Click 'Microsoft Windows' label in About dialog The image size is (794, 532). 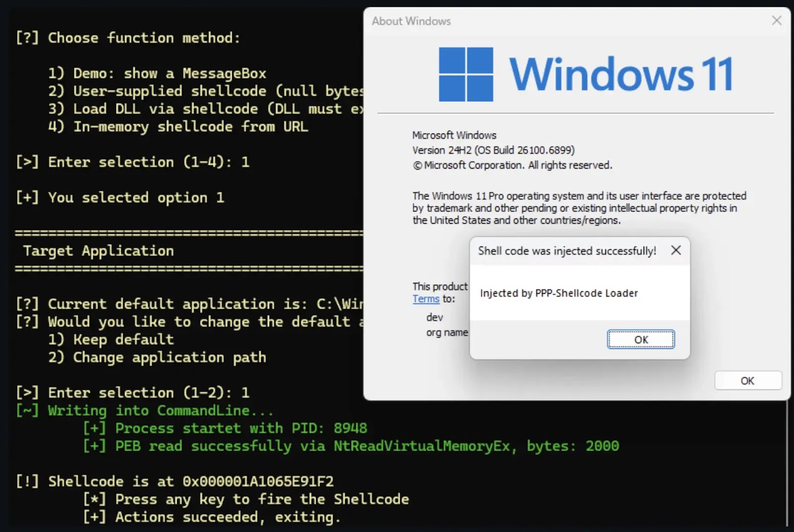point(454,135)
